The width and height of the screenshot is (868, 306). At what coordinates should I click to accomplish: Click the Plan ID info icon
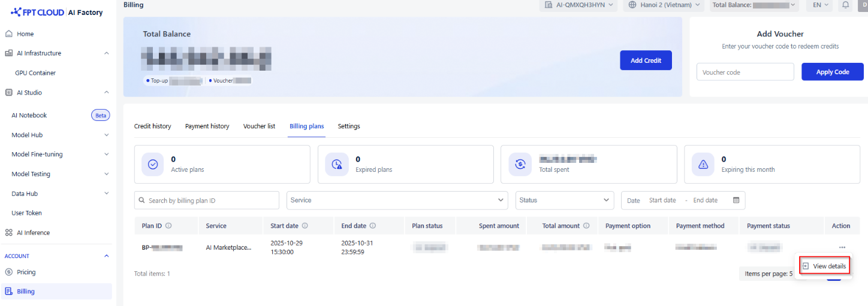pyautogui.click(x=168, y=226)
